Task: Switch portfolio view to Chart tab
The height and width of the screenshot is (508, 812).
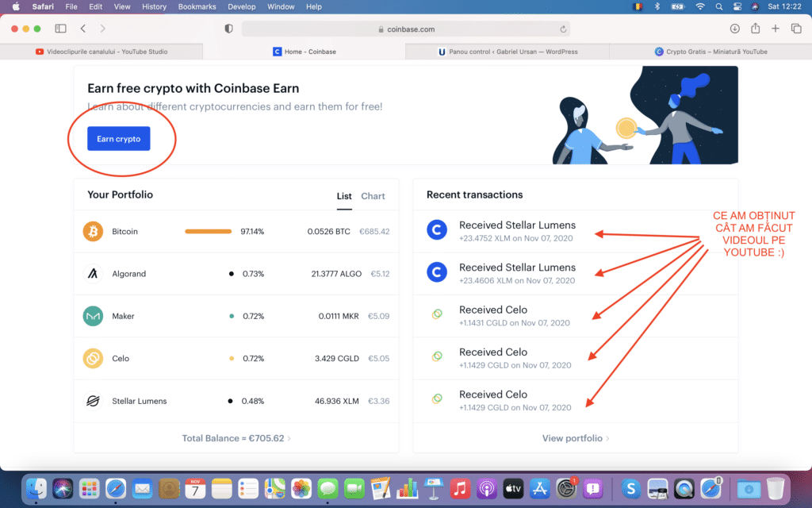Action: (373, 196)
